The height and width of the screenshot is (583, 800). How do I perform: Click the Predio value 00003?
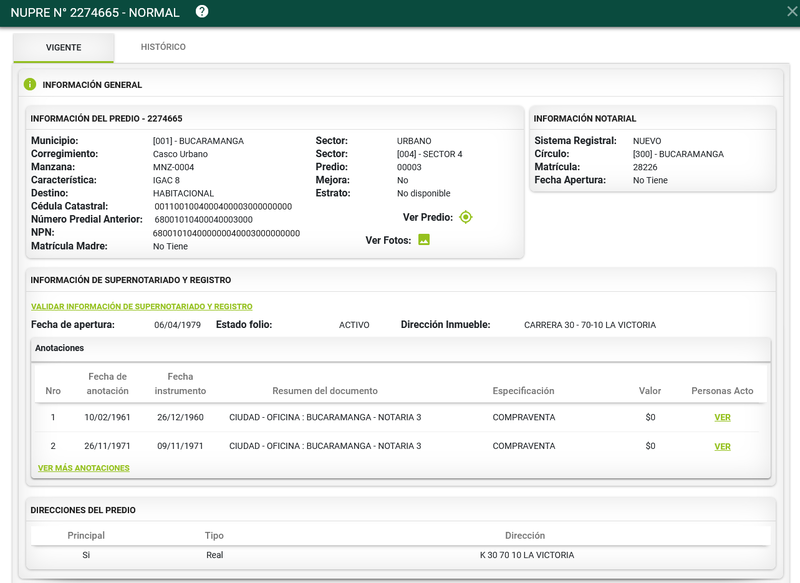(x=409, y=167)
